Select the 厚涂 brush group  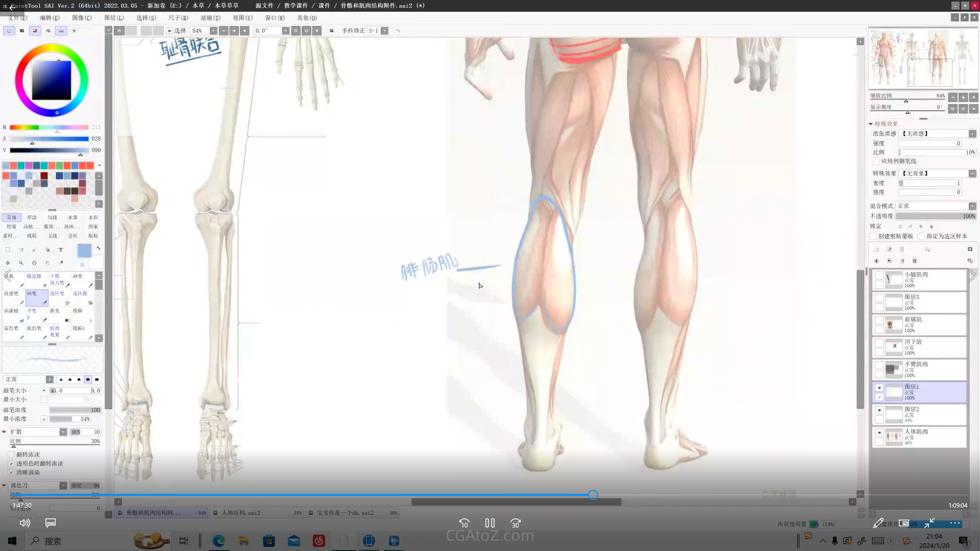[32, 218]
